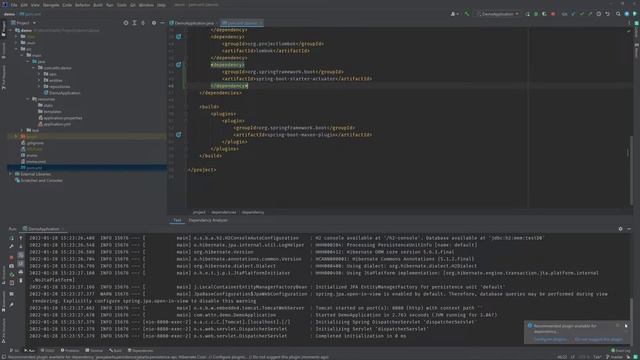
Task: Click the camera thread dump icon in the Run panel
Action: point(11,266)
